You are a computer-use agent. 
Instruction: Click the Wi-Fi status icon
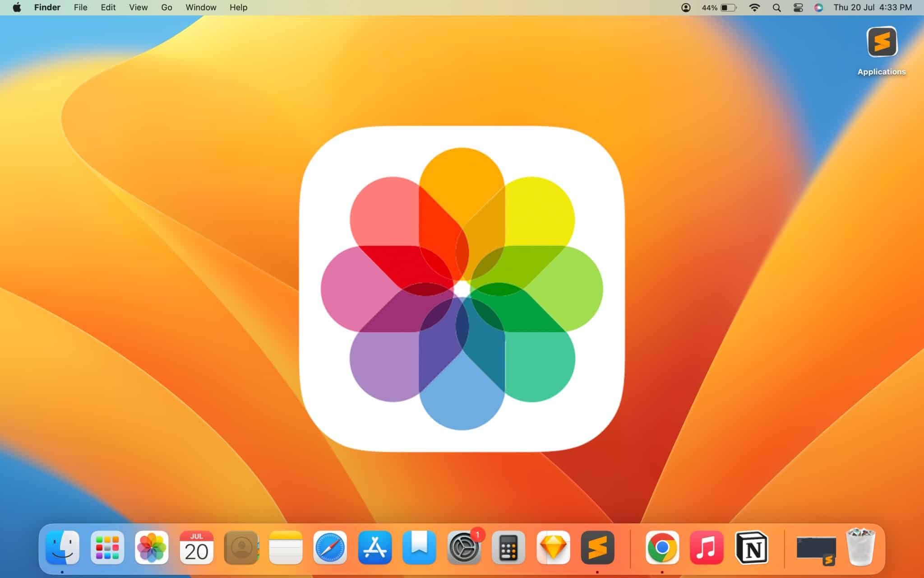[x=754, y=8]
